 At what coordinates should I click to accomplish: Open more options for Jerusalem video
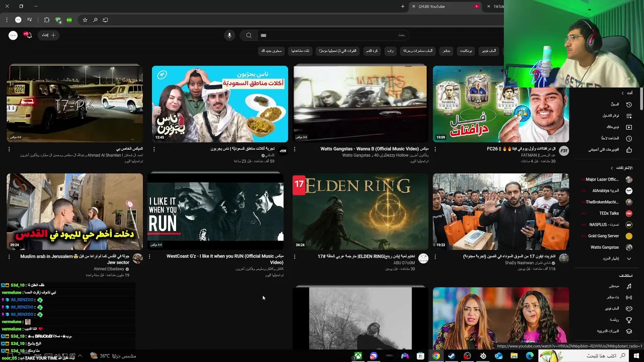(9, 256)
